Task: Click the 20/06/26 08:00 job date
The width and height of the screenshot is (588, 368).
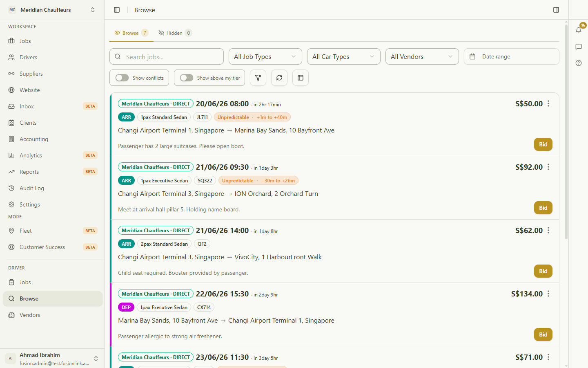Action: click(x=222, y=104)
